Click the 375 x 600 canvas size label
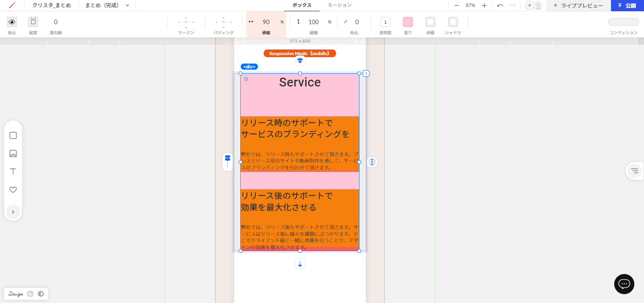 coord(300,41)
